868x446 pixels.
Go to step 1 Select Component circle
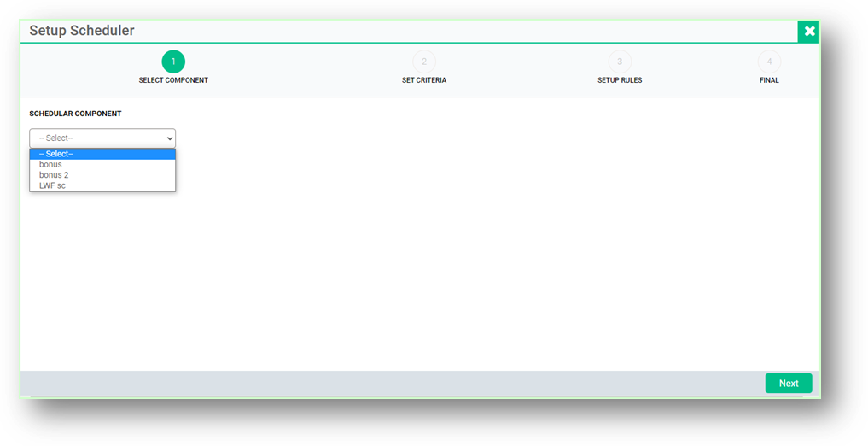[173, 62]
